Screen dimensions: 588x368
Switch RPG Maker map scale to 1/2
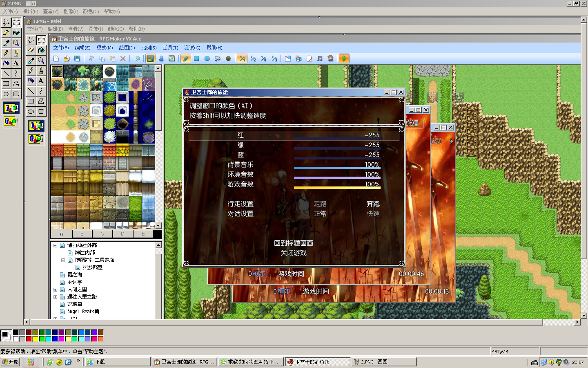point(253,58)
